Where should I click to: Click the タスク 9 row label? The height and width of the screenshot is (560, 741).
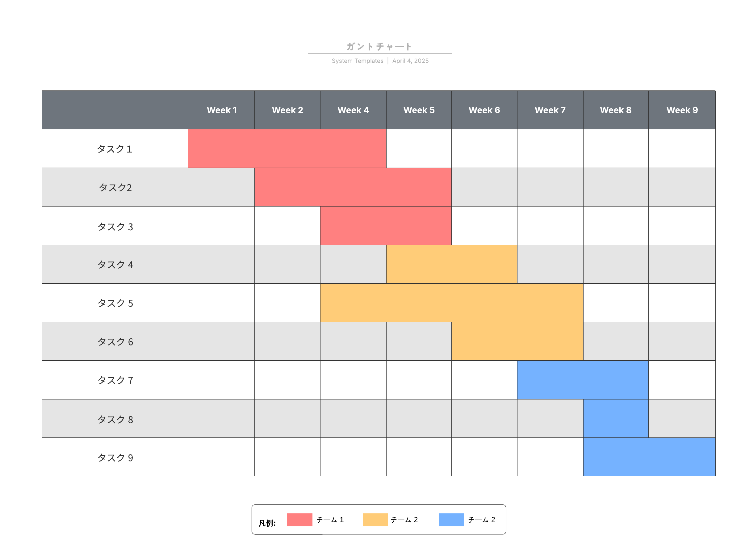pyautogui.click(x=115, y=458)
